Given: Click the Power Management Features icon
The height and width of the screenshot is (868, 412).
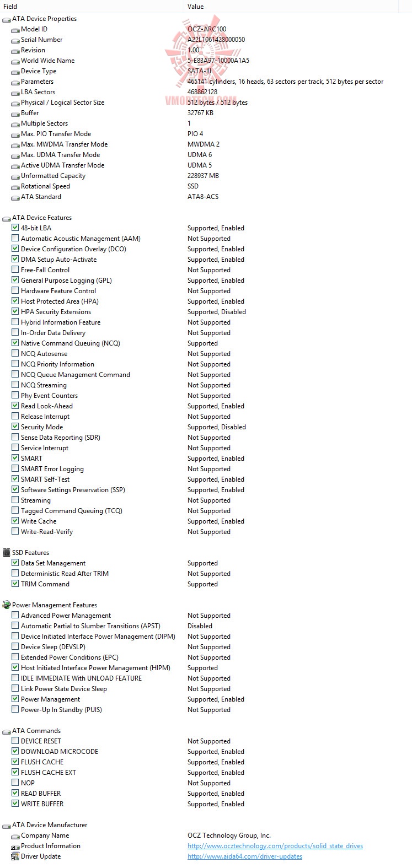Looking at the screenshot, I should coord(7,605).
